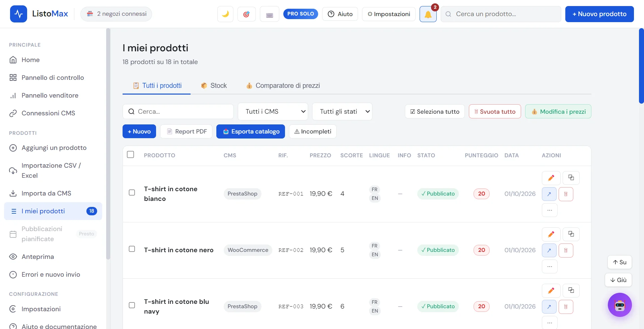The height and width of the screenshot is (329, 644).
Task: Open the chatbot assistant robot icon
Action: (x=620, y=305)
